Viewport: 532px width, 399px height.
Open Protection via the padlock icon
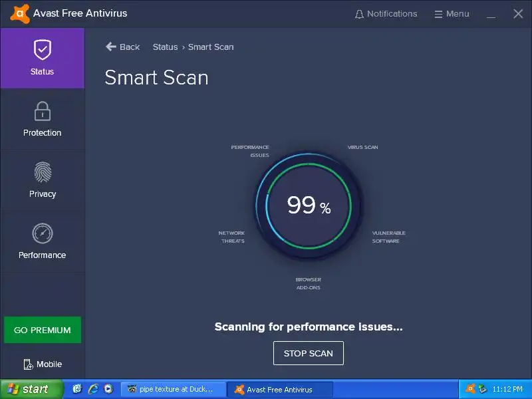coord(43,111)
